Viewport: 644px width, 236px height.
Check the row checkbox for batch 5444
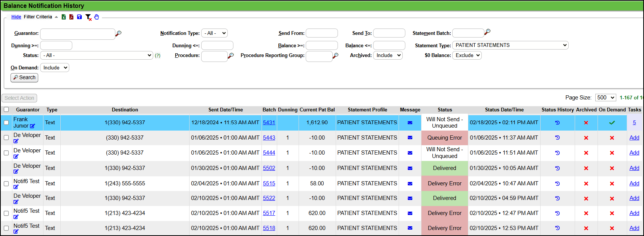(x=6, y=153)
